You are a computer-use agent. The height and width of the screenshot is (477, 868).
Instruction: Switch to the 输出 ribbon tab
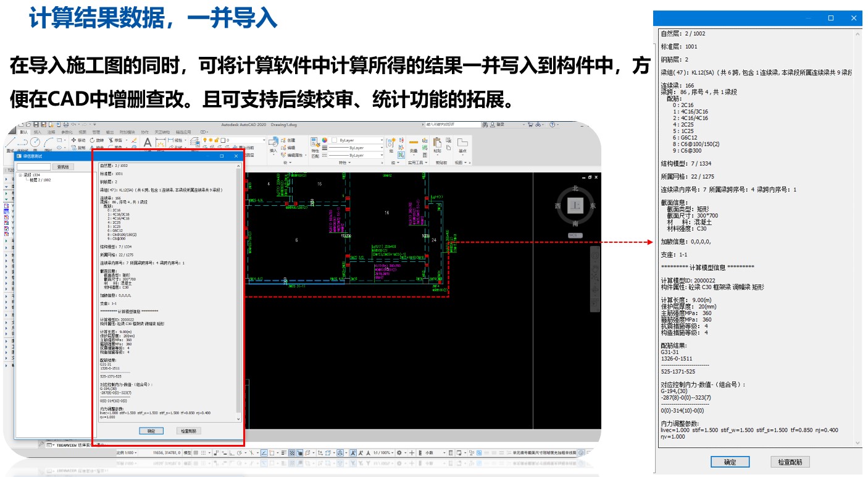pos(110,132)
